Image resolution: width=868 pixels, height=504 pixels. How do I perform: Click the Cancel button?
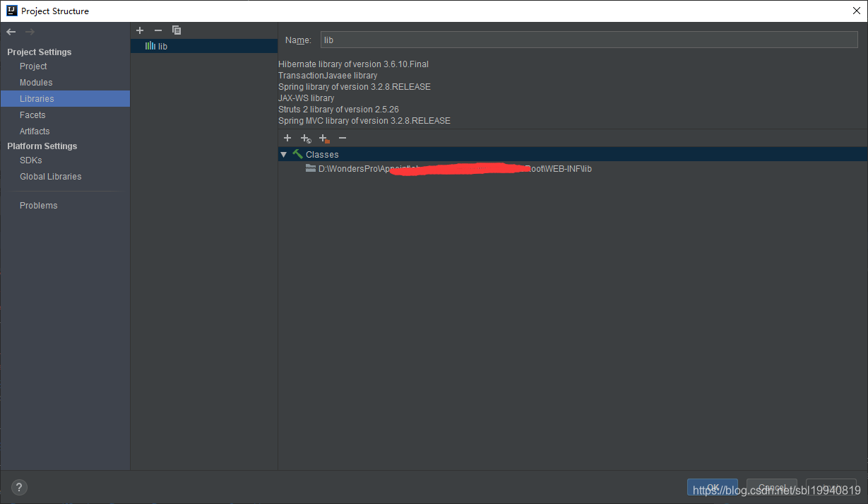coord(772,488)
